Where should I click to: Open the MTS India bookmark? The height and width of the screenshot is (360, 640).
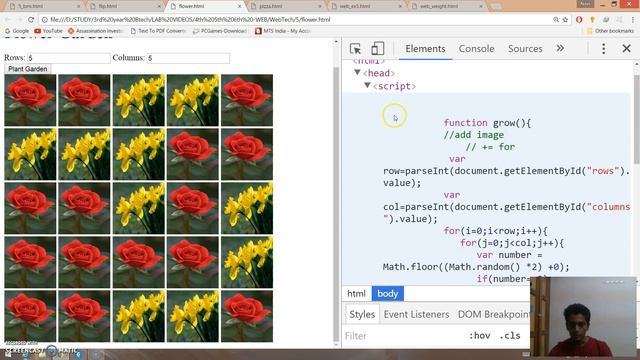click(283, 31)
